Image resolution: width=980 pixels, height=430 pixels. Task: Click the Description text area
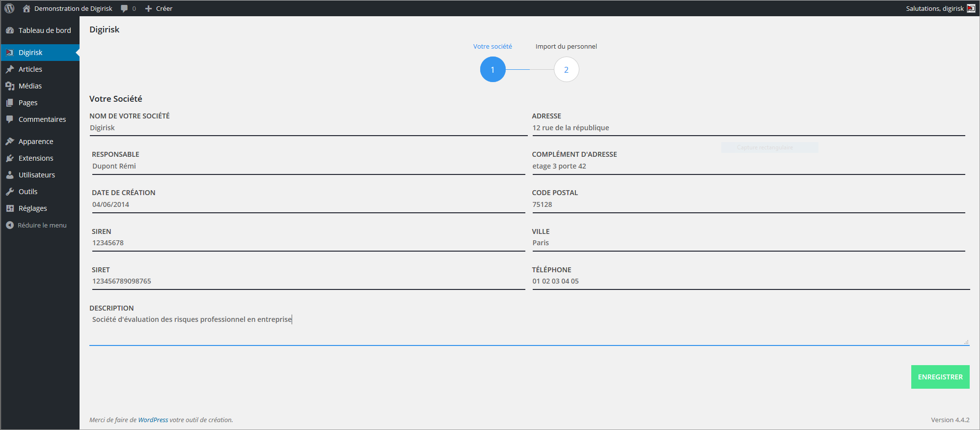[529, 329]
